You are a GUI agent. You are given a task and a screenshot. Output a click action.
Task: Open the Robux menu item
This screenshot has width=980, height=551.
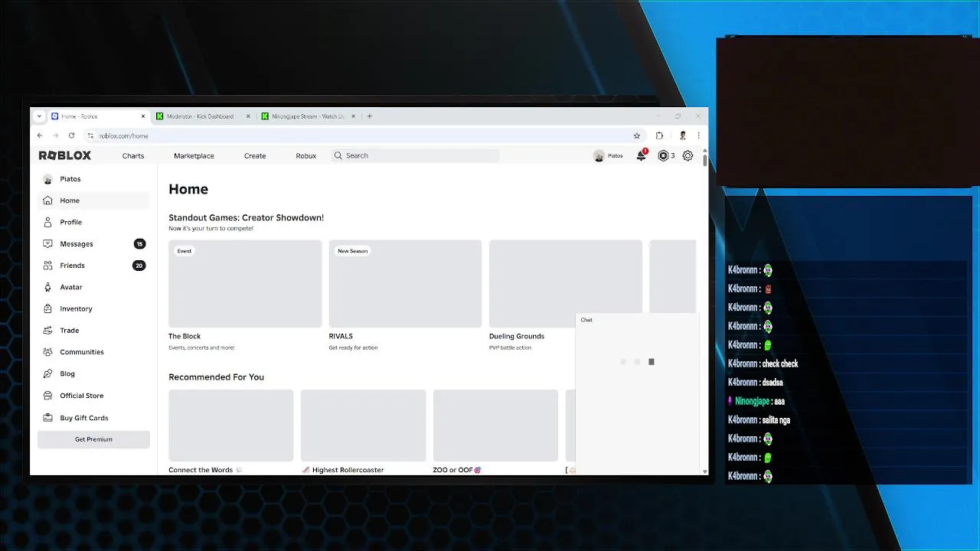click(x=305, y=155)
